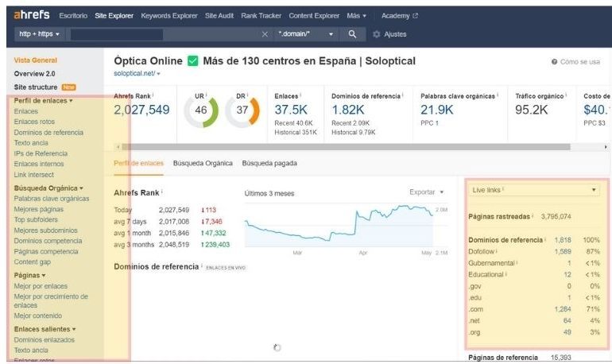The height and width of the screenshot is (364, 612).
Task: Open Palabras clave orgánicas in the sidebar
Action: 52,199
